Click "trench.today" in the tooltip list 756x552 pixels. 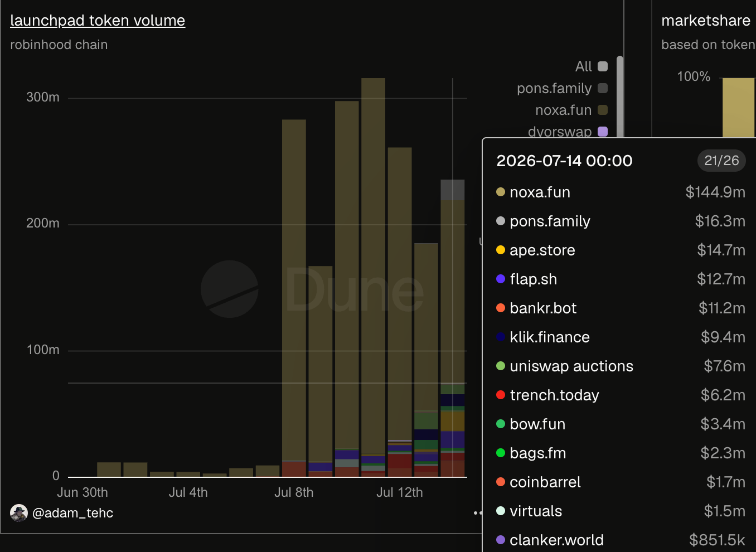tap(554, 395)
